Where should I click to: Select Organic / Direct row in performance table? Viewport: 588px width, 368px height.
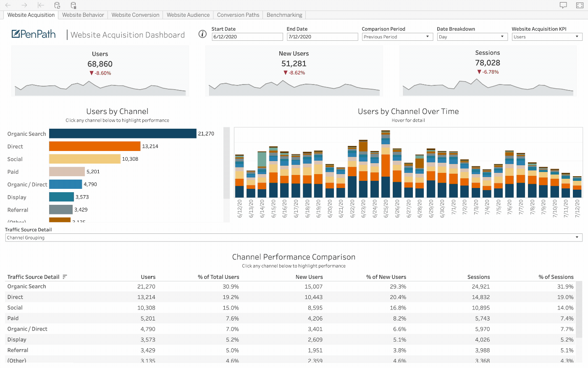290,329
